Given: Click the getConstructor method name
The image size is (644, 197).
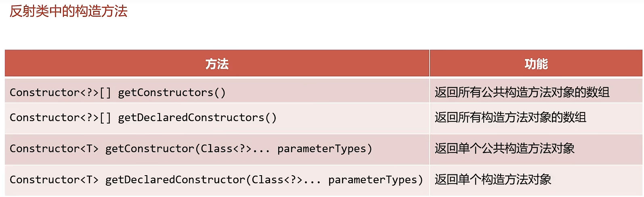Looking at the screenshot, I should (149, 149).
